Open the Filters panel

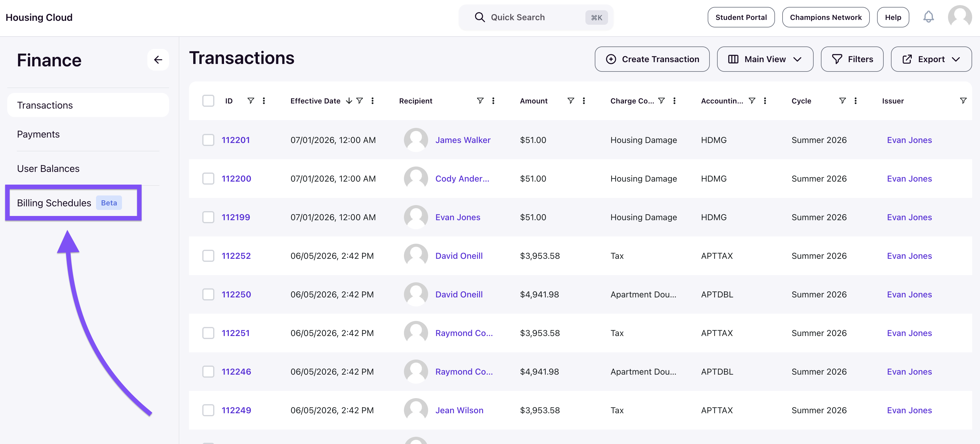tap(852, 59)
